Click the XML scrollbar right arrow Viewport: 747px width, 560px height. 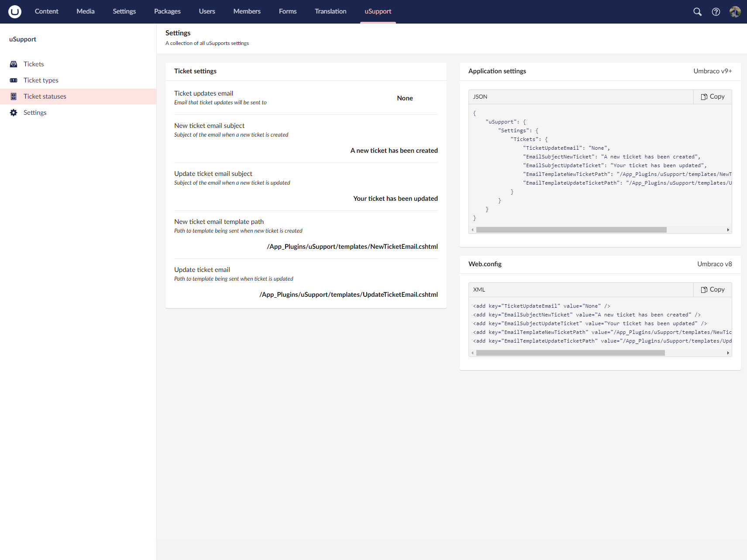[728, 353]
